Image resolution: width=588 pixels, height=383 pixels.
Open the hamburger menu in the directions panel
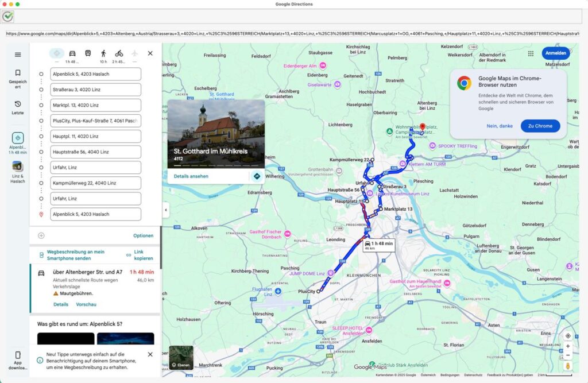17,55
